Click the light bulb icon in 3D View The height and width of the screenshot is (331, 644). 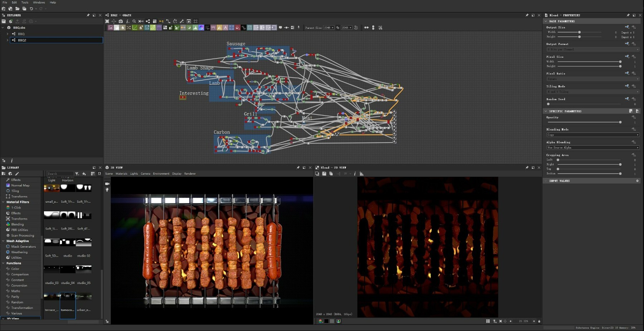pyautogui.click(x=107, y=190)
